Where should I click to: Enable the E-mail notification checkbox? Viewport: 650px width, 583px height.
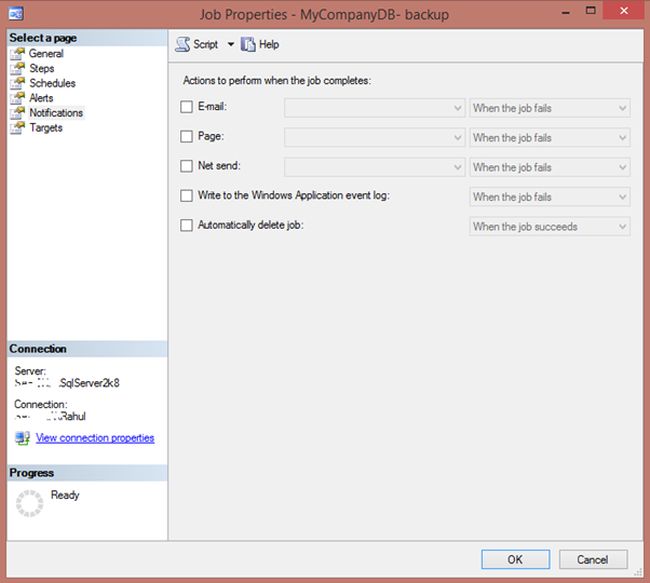pos(187,107)
